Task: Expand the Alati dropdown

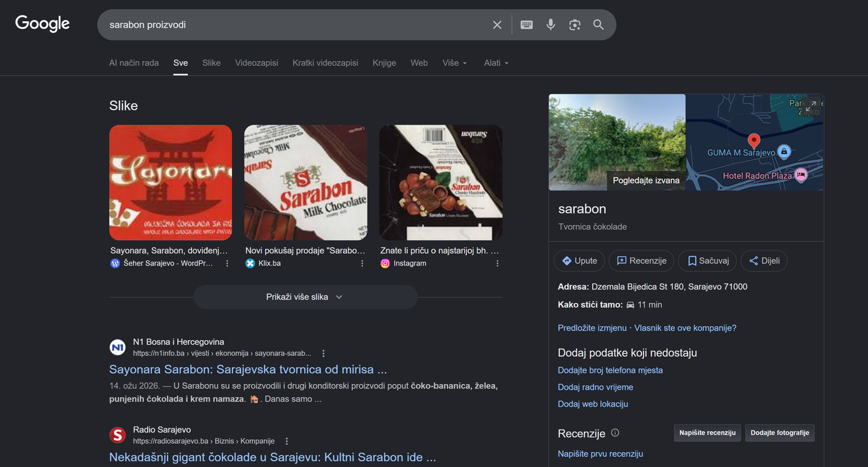Action: (496, 62)
